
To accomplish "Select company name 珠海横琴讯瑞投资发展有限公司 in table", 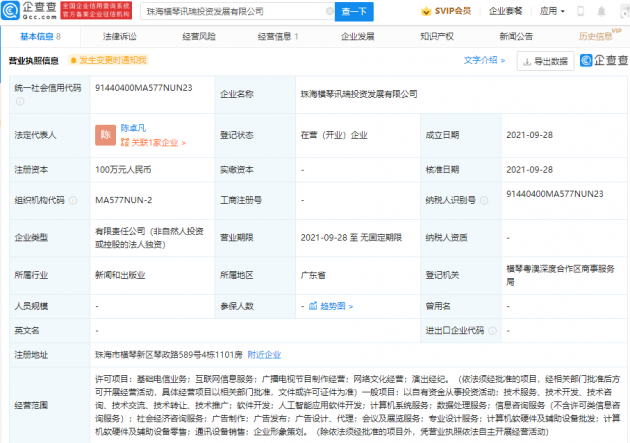I will tap(359, 94).
